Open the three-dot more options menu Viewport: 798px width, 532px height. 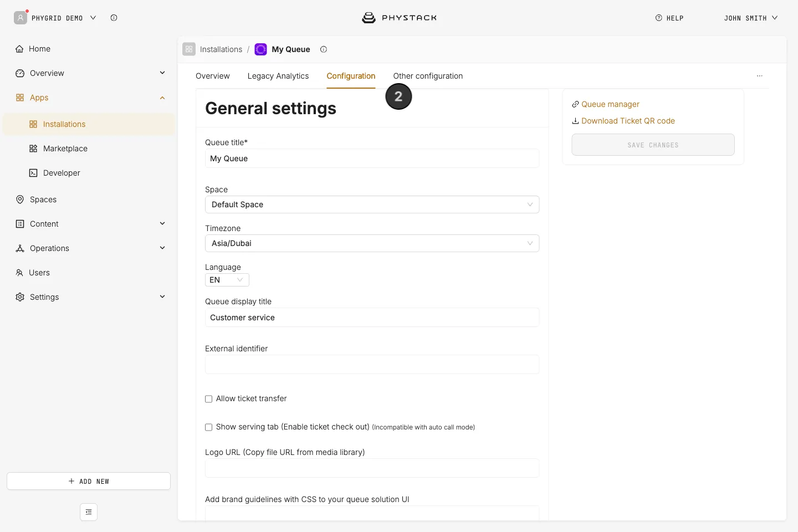760,76
